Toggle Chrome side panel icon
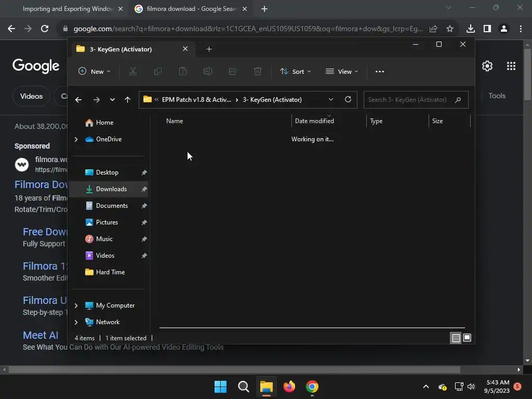This screenshot has width=532, height=399. click(x=487, y=29)
